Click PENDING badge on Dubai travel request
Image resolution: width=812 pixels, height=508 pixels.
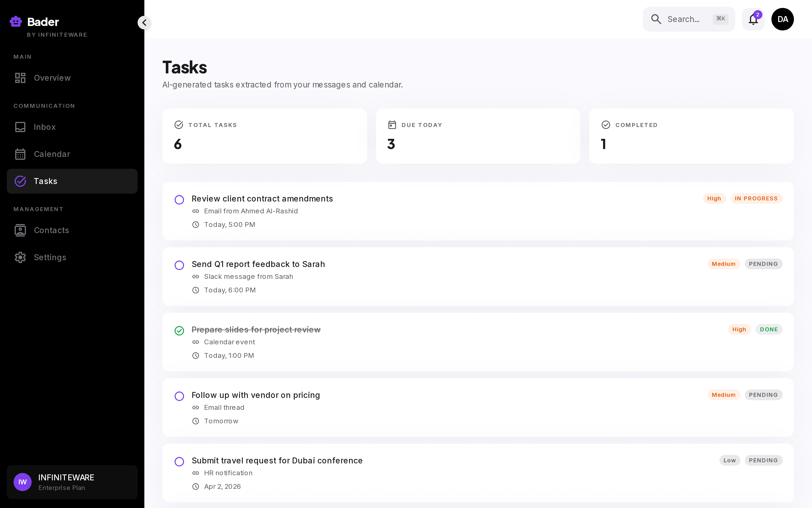pos(763,461)
